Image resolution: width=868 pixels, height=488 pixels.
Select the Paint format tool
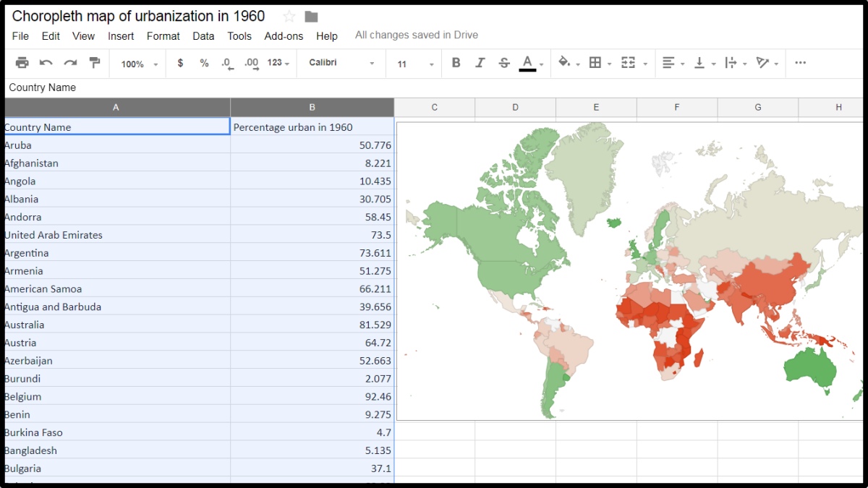(94, 63)
